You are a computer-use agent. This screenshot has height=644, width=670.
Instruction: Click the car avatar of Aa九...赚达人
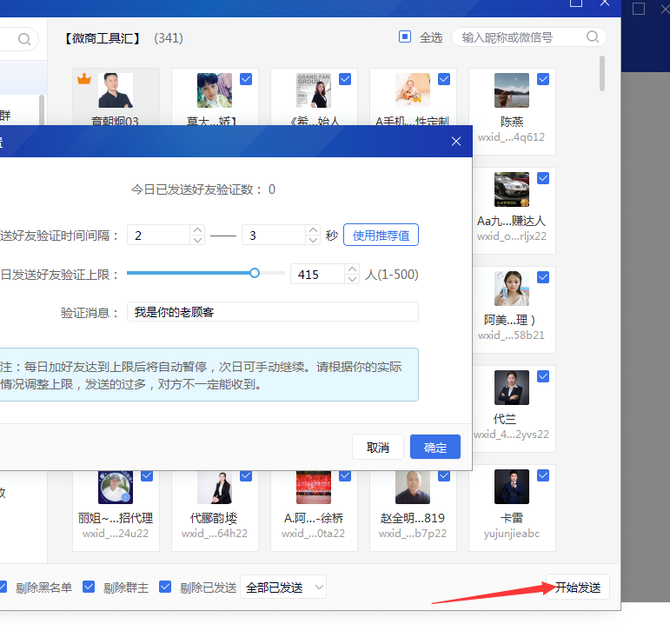512,189
